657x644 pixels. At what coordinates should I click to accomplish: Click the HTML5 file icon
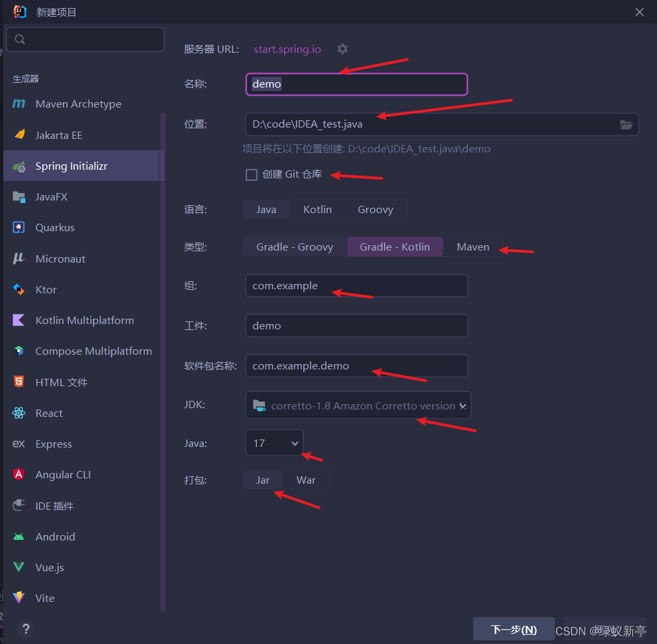19,381
